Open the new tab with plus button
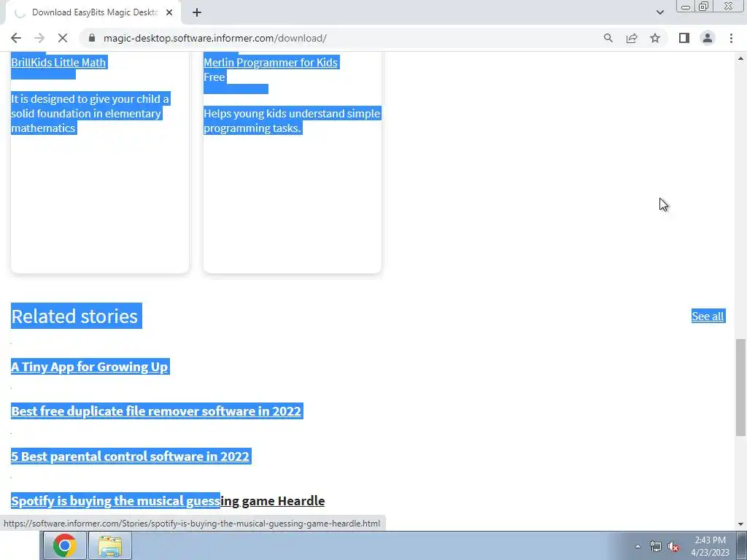The image size is (747, 560). pos(197,13)
